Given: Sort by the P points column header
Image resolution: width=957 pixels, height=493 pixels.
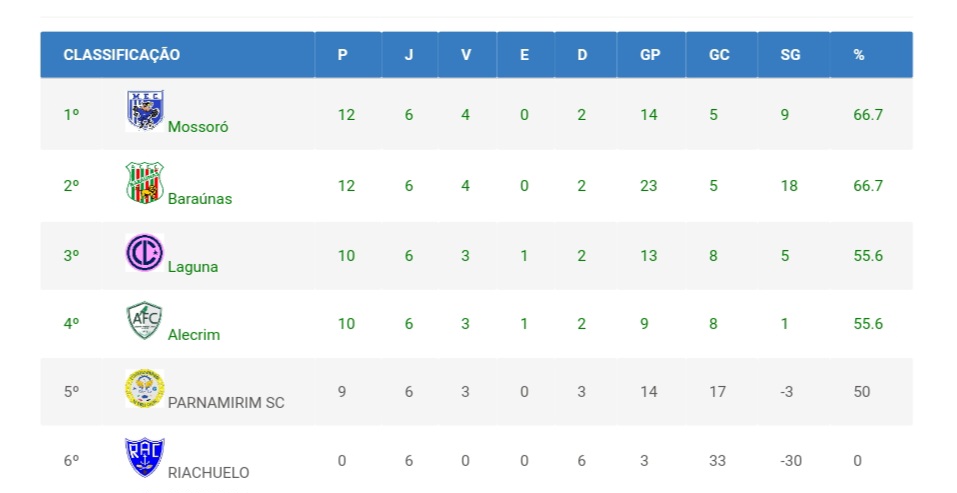Looking at the screenshot, I should pos(343,55).
